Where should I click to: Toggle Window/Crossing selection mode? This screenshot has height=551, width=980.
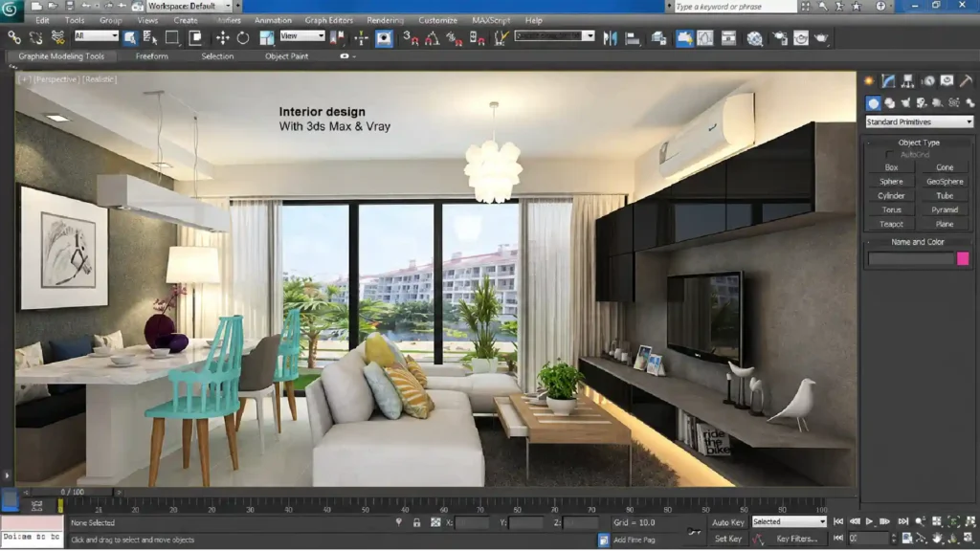[x=195, y=38]
